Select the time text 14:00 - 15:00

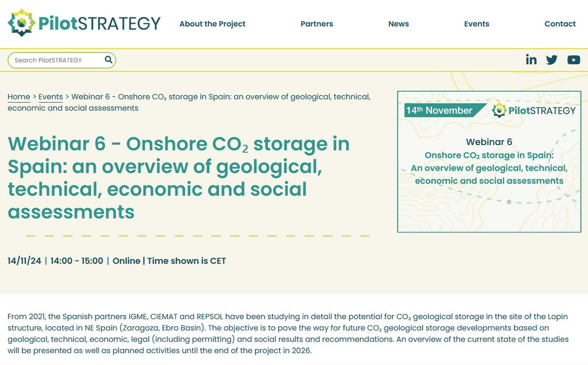[x=76, y=261]
